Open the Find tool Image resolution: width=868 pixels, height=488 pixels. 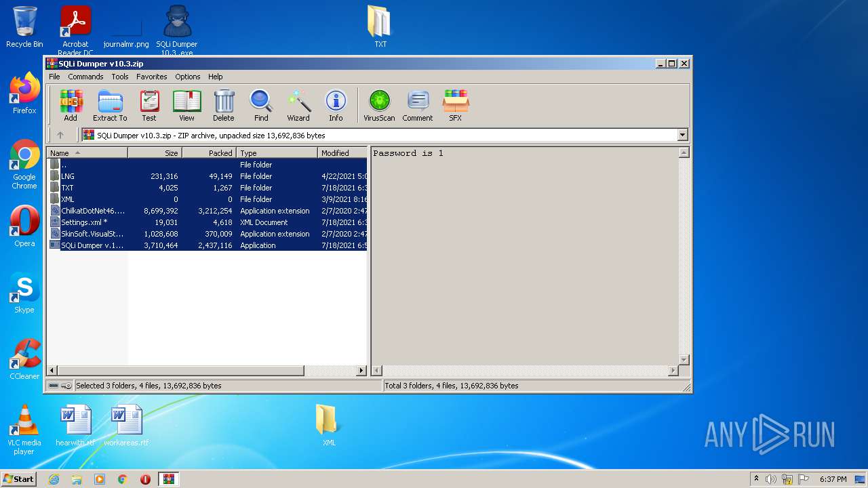[x=261, y=106]
